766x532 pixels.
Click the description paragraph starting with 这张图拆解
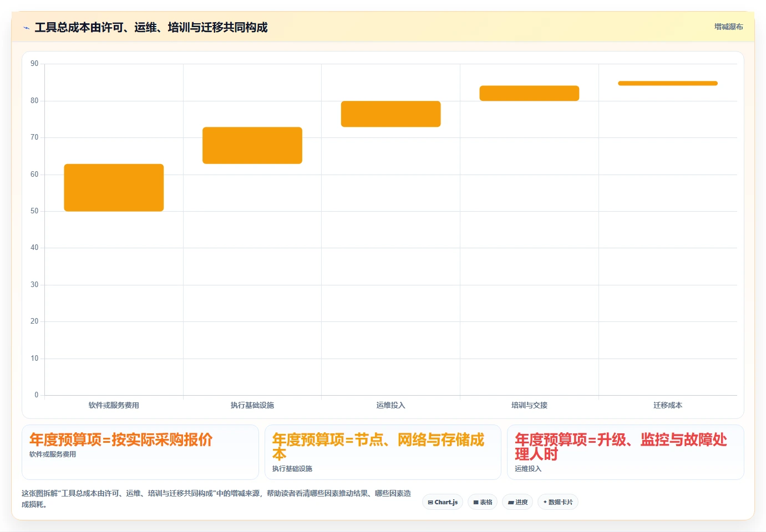coord(216,499)
